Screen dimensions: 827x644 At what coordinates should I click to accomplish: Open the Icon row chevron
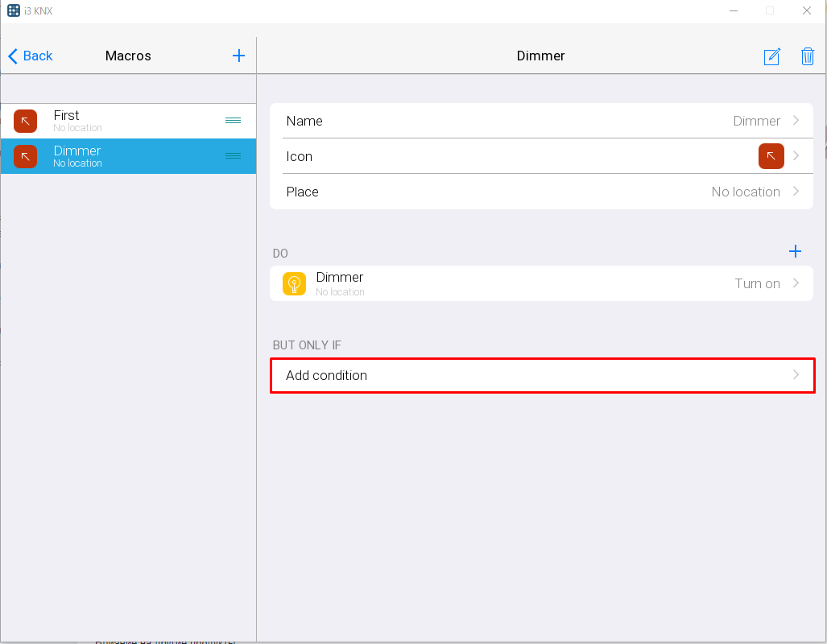coord(796,156)
